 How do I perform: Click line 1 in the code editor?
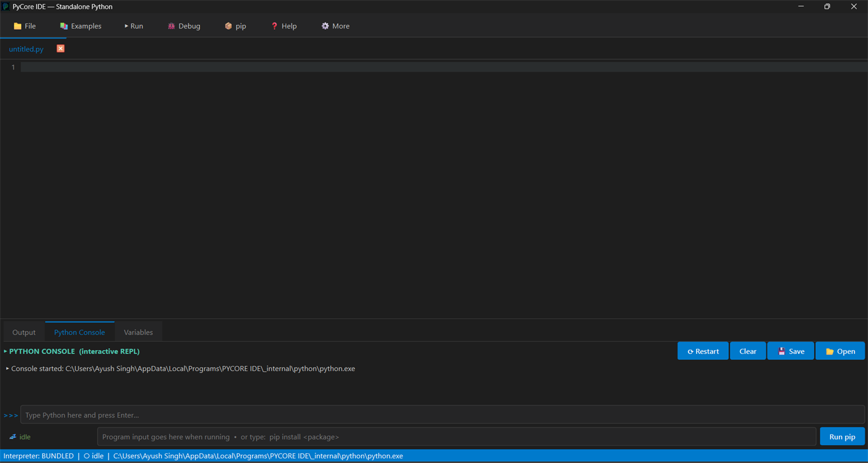point(444,67)
